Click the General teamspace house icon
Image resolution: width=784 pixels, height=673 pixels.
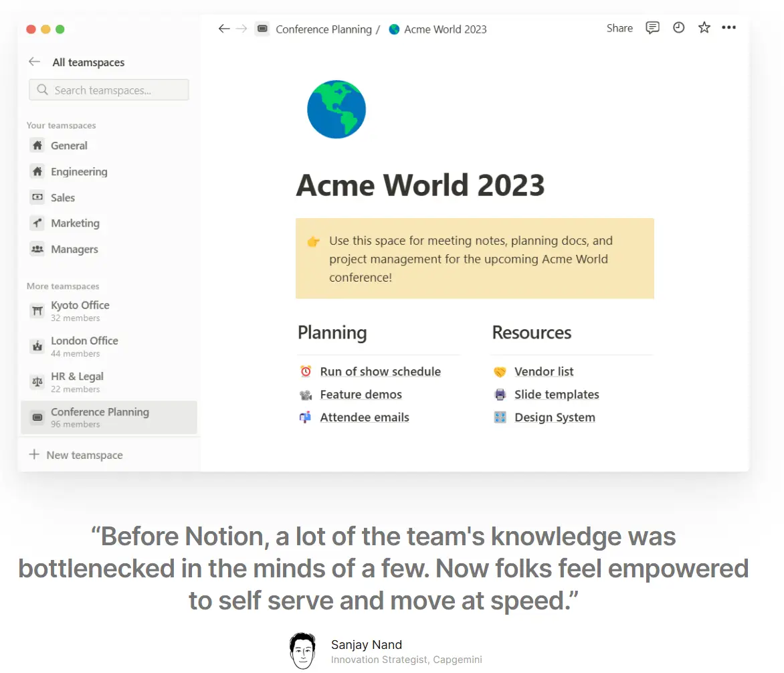pyautogui.click(x=37, y=145)
